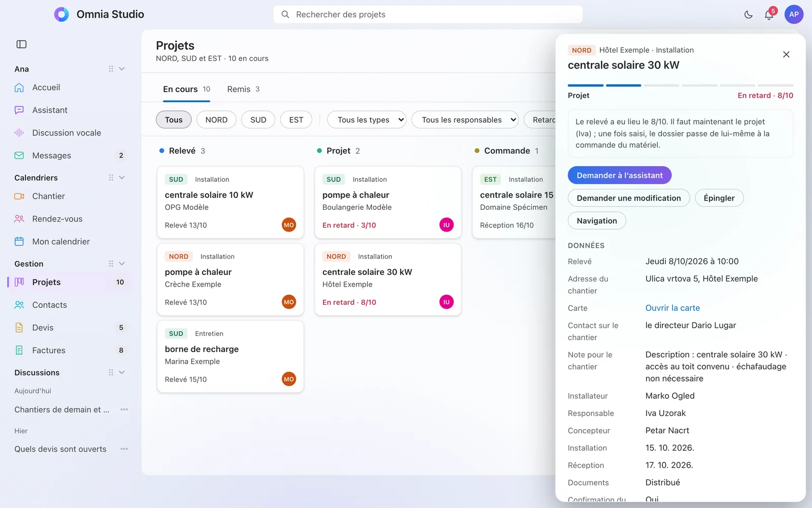Open the borne de recharge card
The height and width of the screenshot is (508, 812).
click(230, 357)
